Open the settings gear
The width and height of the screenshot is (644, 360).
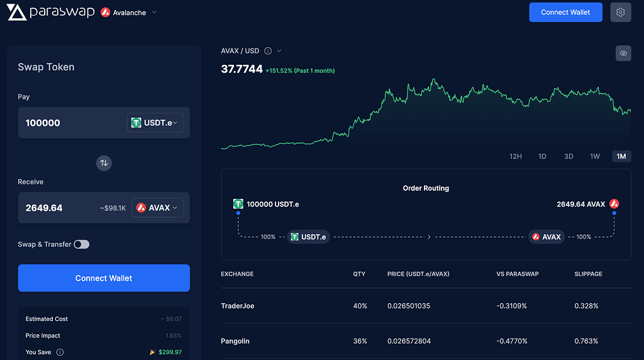(x=620, y=13)
